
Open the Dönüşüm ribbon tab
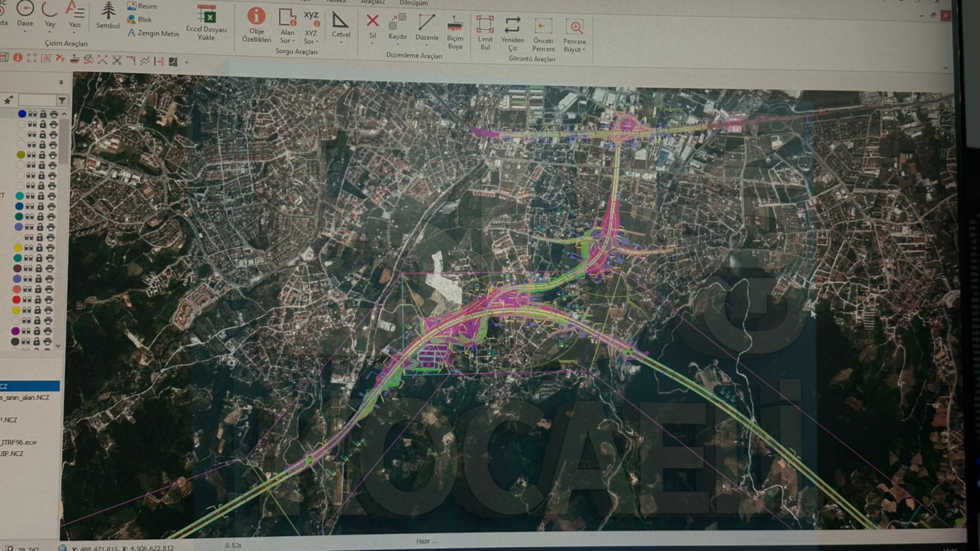click(x=414, y=3)
